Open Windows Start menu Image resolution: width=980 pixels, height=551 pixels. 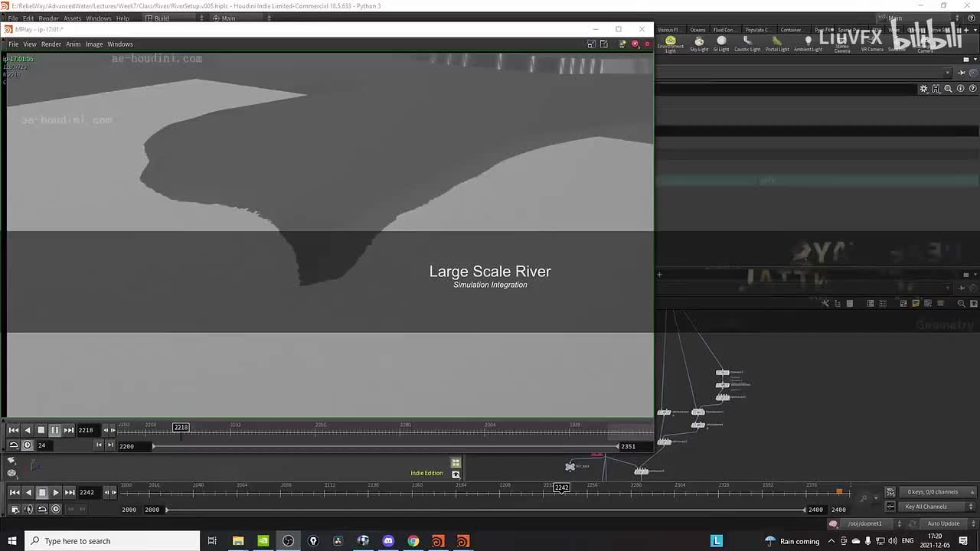tap(12, 541)
